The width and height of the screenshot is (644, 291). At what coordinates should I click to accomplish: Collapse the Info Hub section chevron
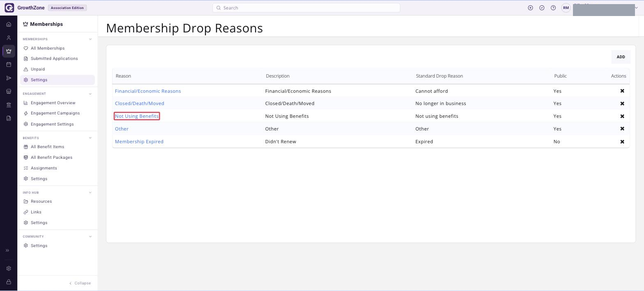(90, 192)
